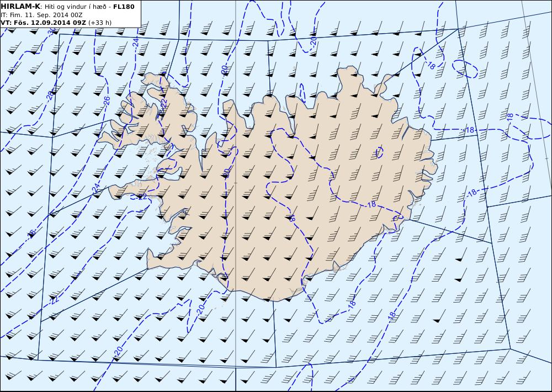Select the 'VT: Fös. 12.09.2014 09Z' valid time
Image resolution: width=552 pixels, height=392 pixels.
(43, 23)
